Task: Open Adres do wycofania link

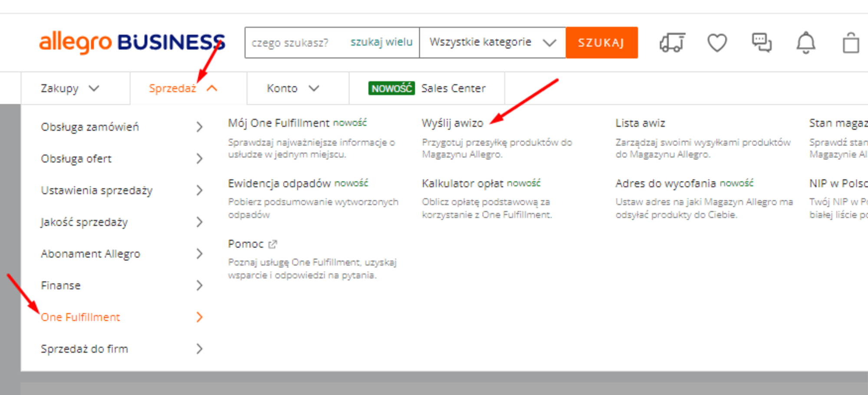Action: pyautogui.click(x=666, y=183)
